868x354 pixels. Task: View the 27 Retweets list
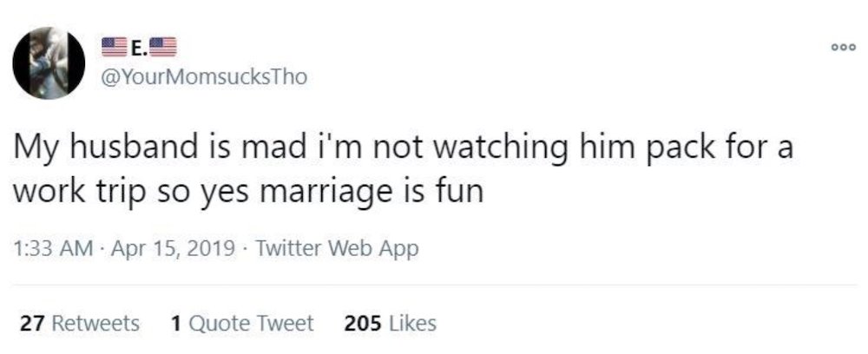tap(80, 323)
